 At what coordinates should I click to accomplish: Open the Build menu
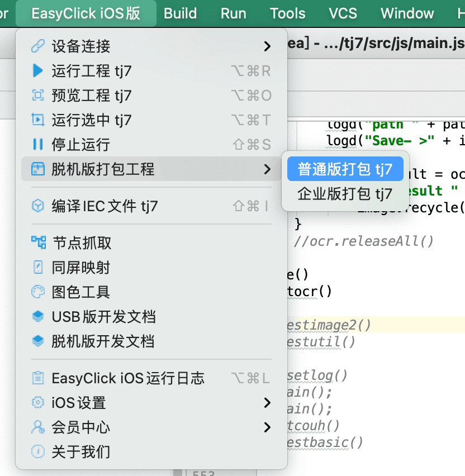coord(180,13)
